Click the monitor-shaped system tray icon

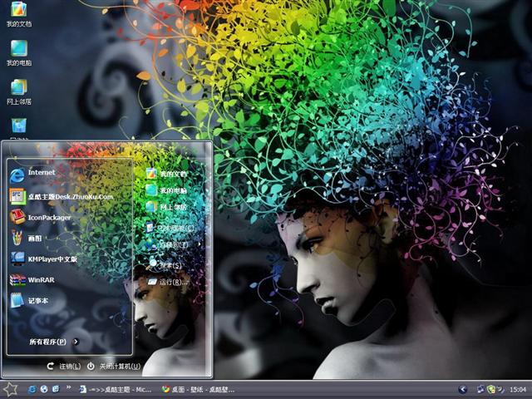point(480,390)
